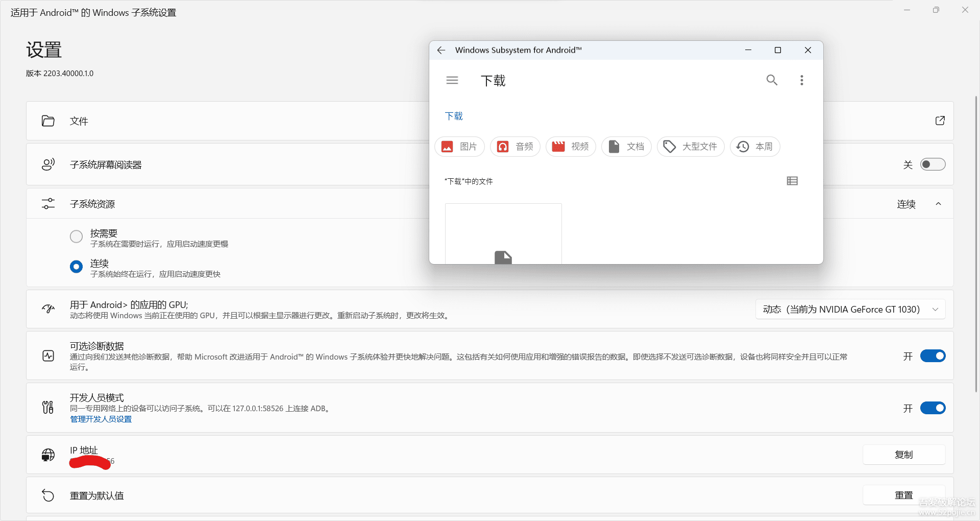
Task: Click the back arrow in Windows Subsystem for Android window
Action: 442,50
